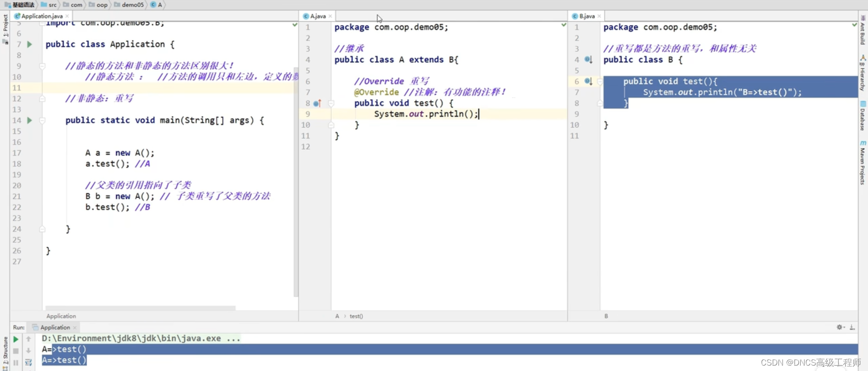Click inspection checkmark in Application.java editor
The width and height of the screenshot is (868, 371).
[295, 25]
